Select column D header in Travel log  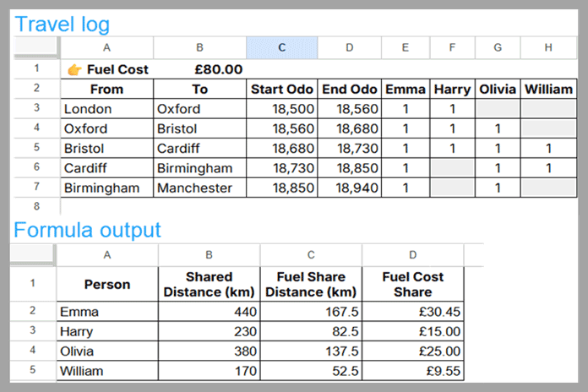(350, 47)
